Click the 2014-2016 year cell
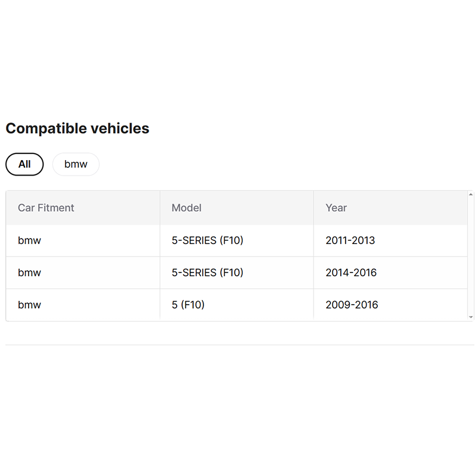476x476 pixels. click(x=351, y=273)
